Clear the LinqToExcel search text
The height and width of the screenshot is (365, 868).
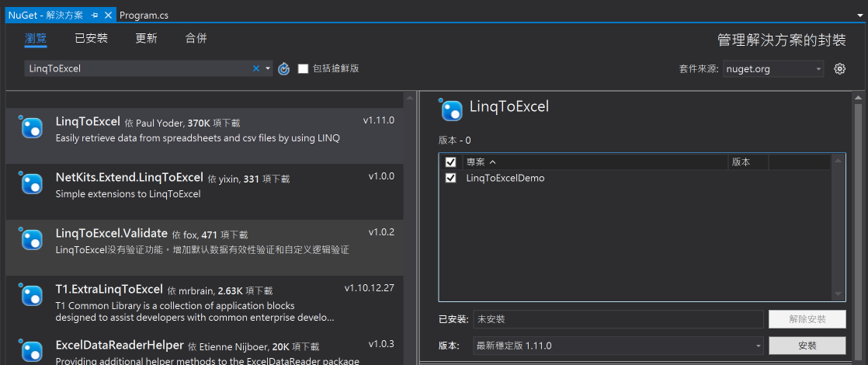click(255, 68)
